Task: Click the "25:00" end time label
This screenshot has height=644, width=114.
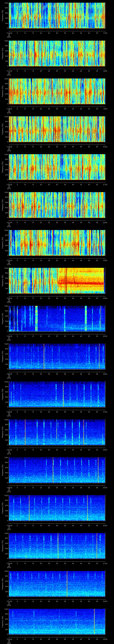Action: pyautogui.click(x=105, y=336)
